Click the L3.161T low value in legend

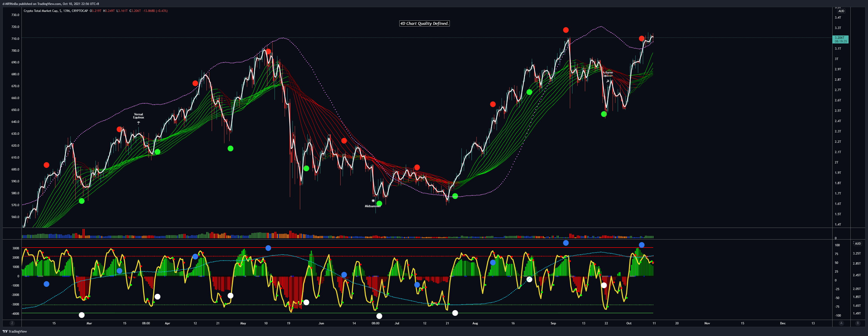122,11
